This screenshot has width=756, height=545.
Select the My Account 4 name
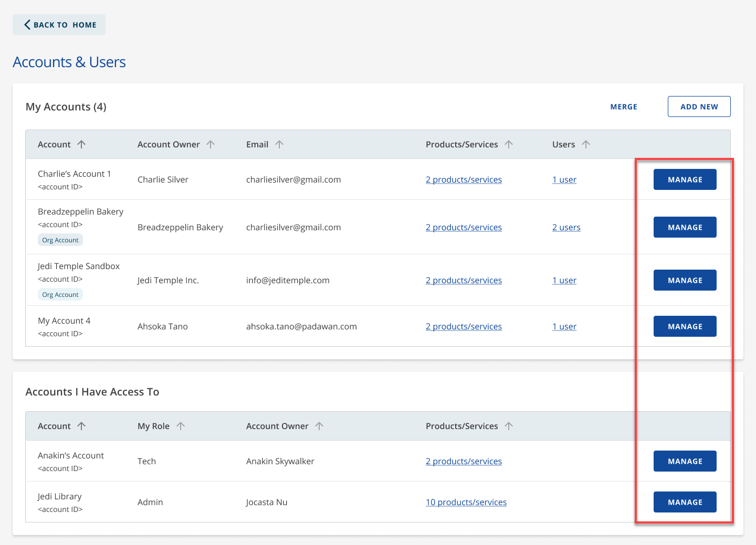64,320
